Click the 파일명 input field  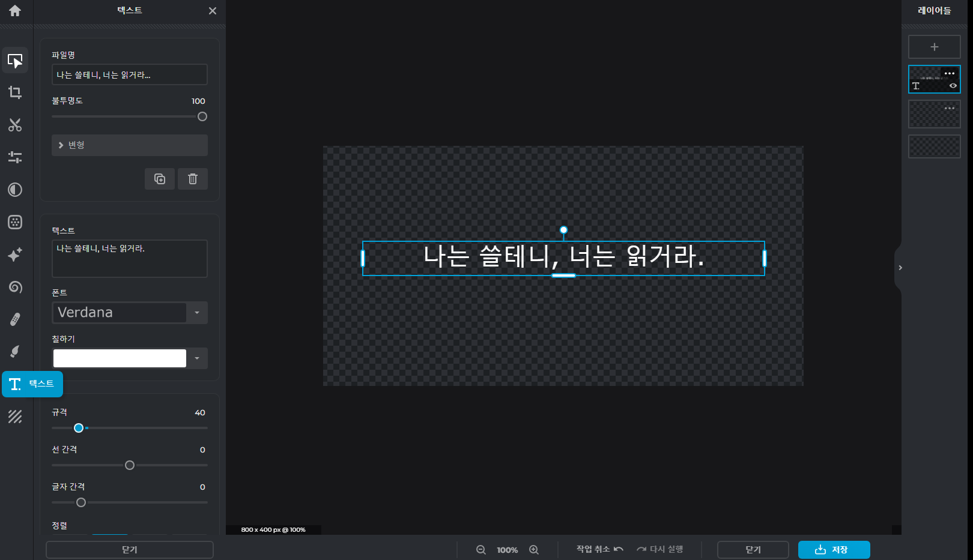(x=130, y=74)
